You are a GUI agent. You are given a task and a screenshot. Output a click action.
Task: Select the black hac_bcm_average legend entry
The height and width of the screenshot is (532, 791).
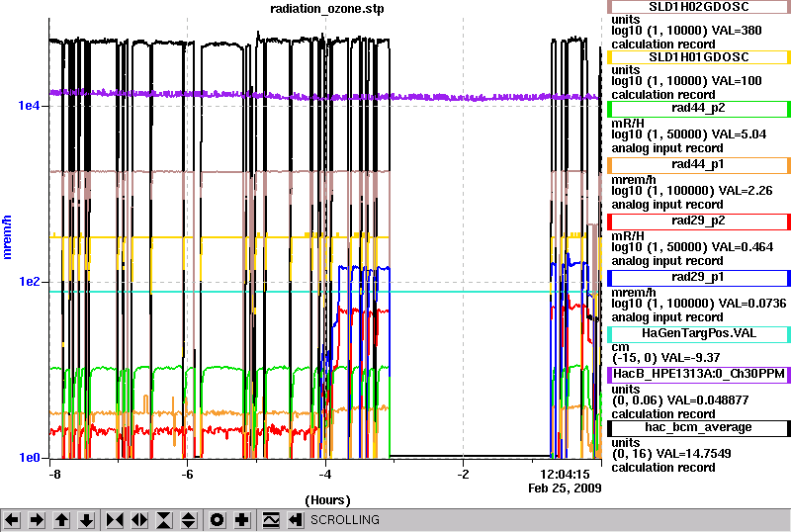[699, 428]
